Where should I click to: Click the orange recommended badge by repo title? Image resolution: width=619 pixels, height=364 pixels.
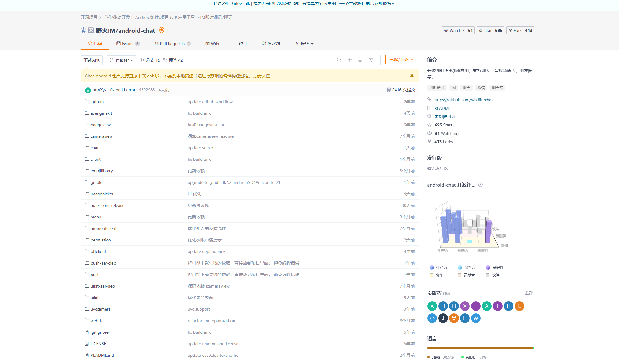[x=162, y=30]
